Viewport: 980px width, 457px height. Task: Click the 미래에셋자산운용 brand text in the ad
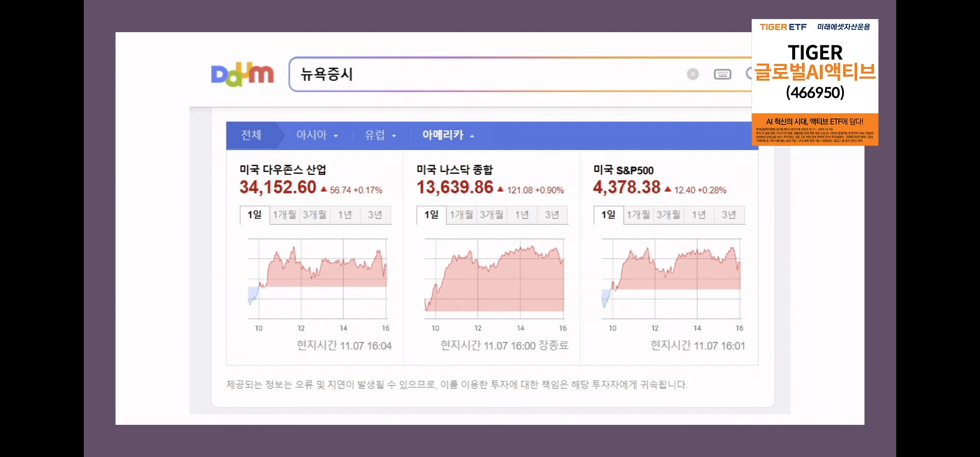tap(844, 27)
